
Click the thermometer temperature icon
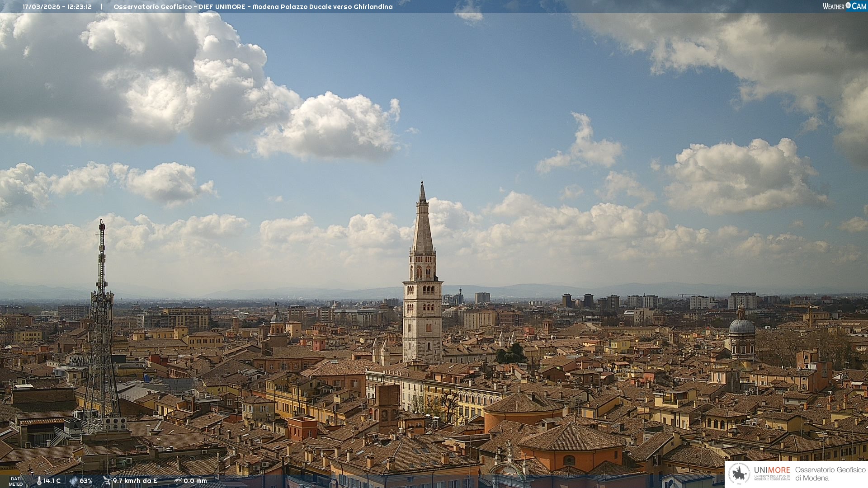point(39,481)
